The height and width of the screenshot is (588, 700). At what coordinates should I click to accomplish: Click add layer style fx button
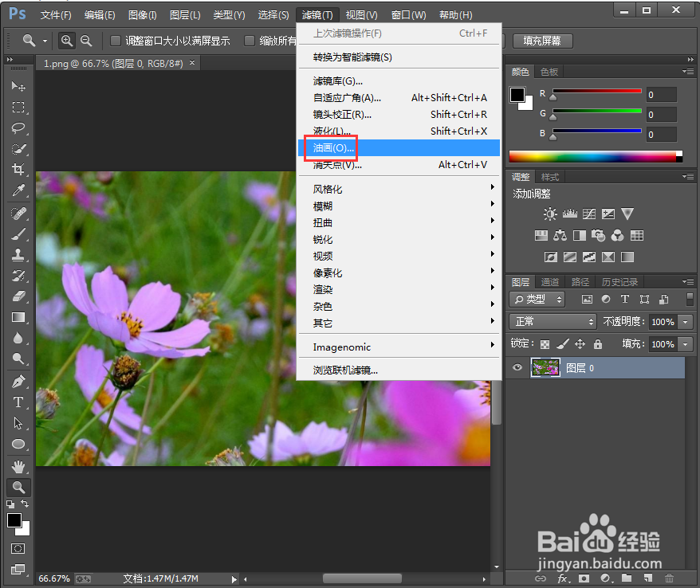(x=564, y=578)
